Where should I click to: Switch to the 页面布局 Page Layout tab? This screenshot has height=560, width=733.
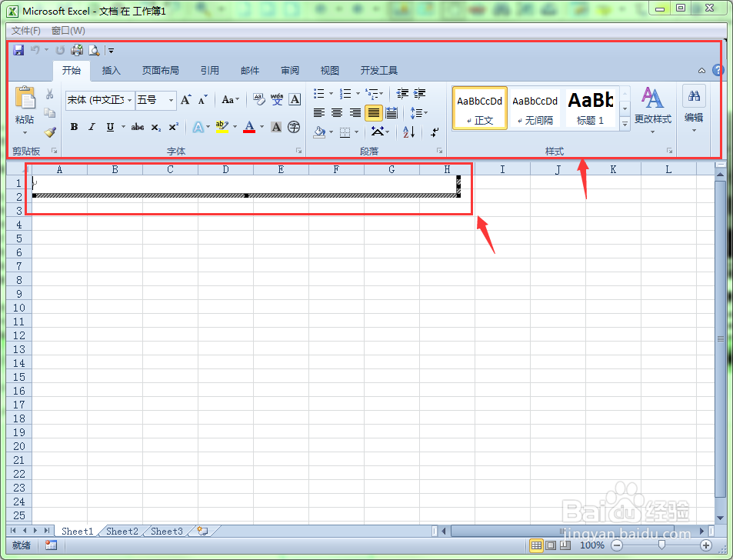click(x=160, y=71)
